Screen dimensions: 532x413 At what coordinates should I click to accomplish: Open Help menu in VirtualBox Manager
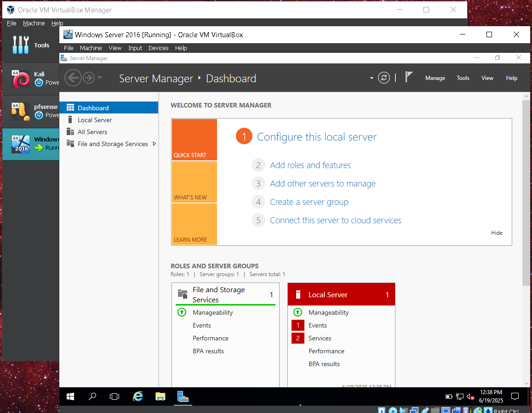(57, 23)
